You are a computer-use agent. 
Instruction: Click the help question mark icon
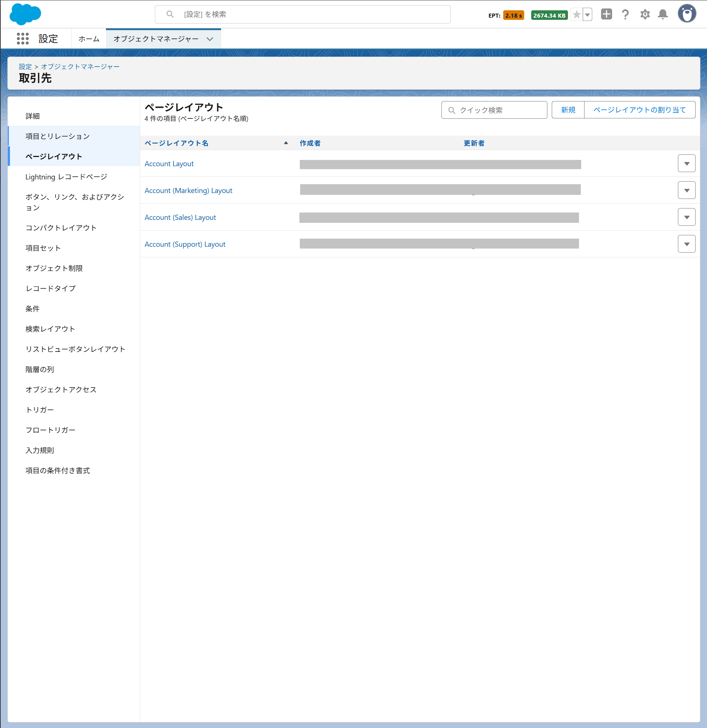(625, 14)
